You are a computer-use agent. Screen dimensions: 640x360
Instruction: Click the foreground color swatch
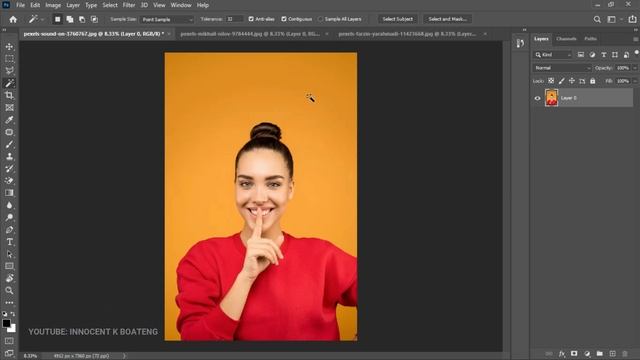coord(6,323)
